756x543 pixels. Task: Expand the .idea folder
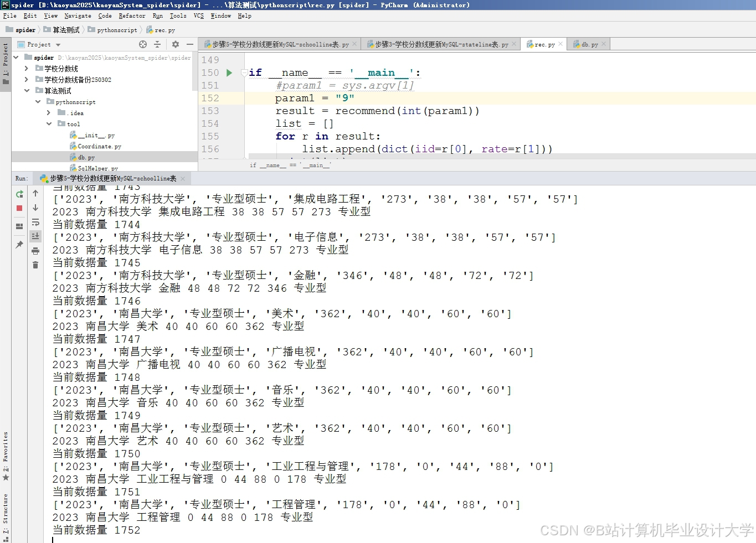coord(49,112)
